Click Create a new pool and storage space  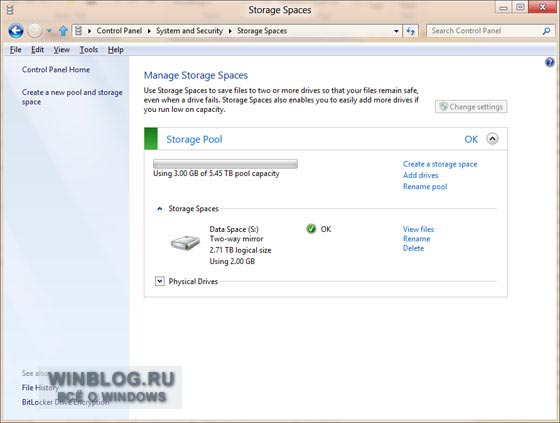click(x=72, y=97)
